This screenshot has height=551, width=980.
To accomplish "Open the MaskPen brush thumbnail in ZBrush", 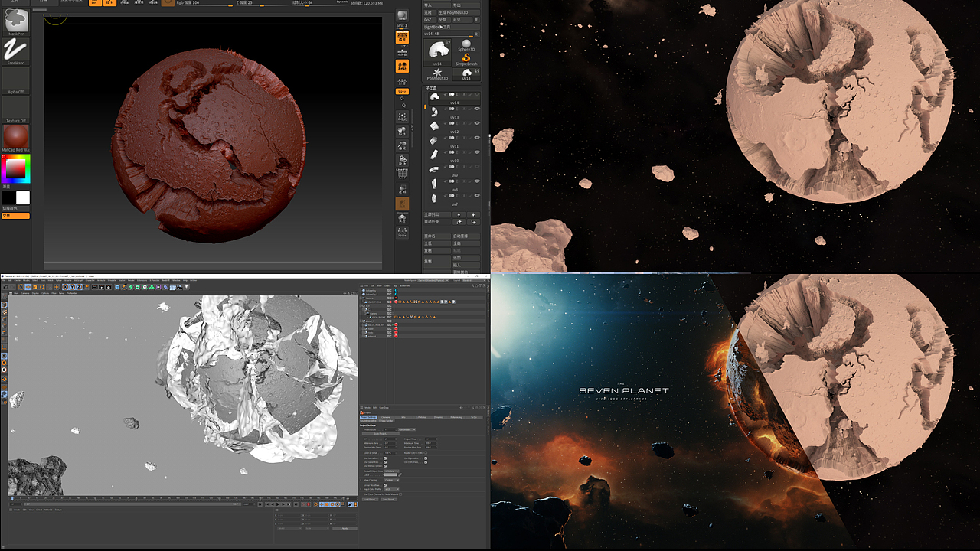I will tap(15, 20).
